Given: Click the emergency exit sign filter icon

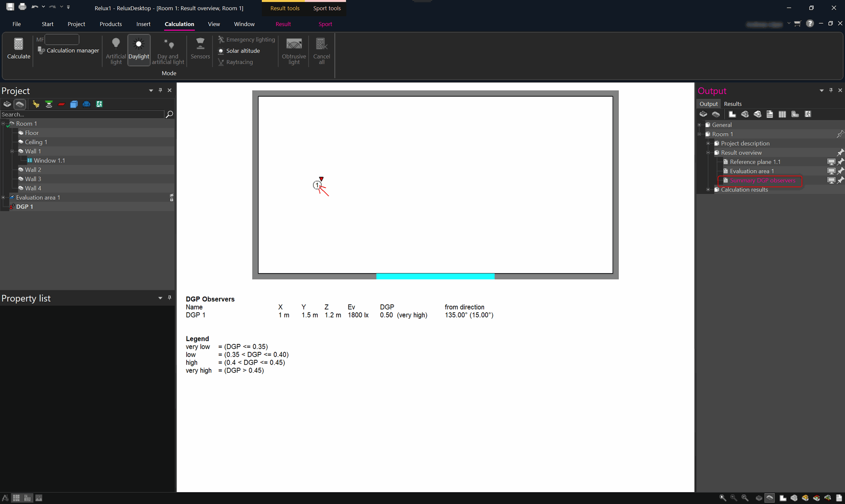Looking at the screenshot, I should point(99,104).
